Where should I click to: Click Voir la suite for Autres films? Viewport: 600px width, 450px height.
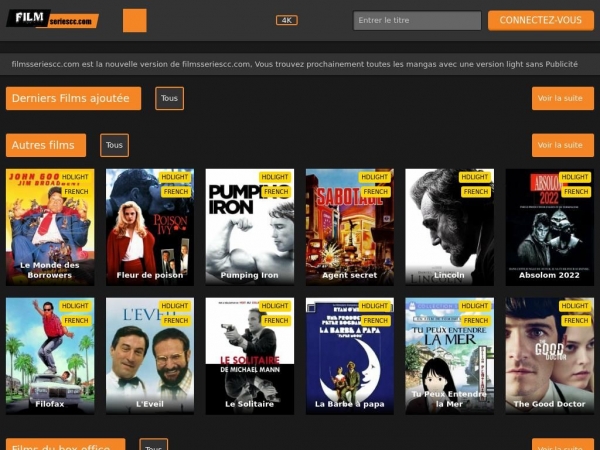[563, 145]
